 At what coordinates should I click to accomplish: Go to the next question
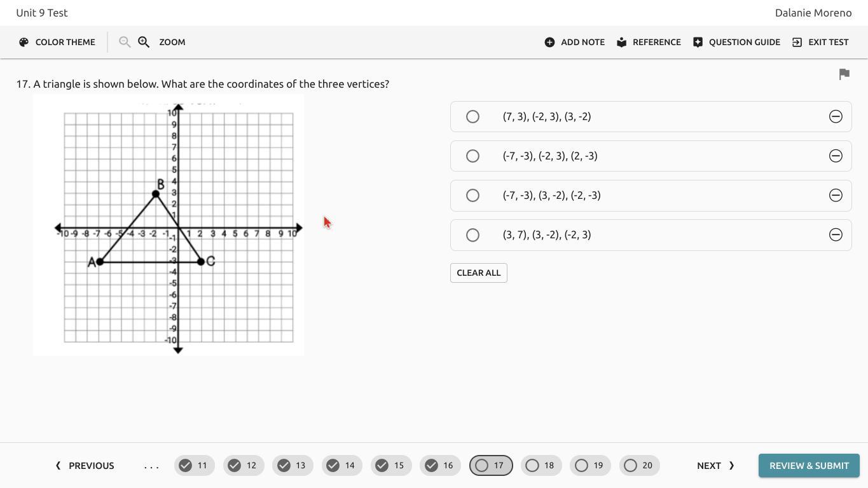click(x=715, y=466)
